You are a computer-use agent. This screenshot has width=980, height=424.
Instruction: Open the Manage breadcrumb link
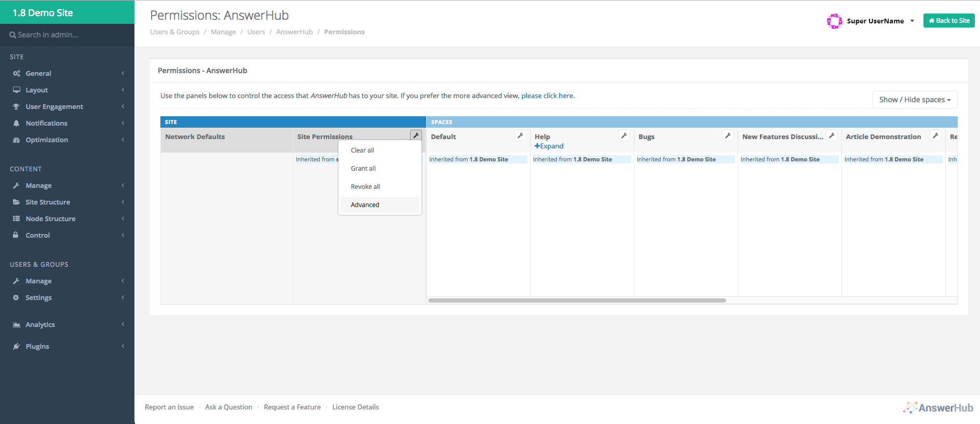coord(223,32)
